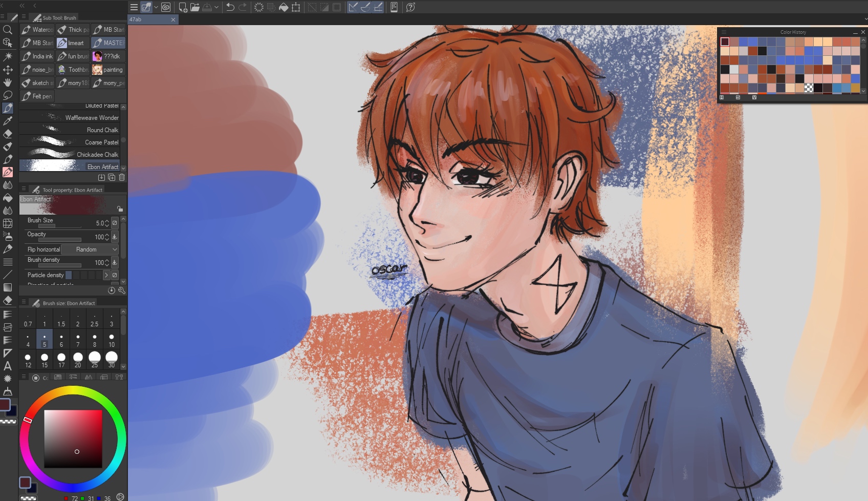Screen dimensions: 868x501
Task: Pick the Hand move-canvas tool
Action: [x=8, y=82]
